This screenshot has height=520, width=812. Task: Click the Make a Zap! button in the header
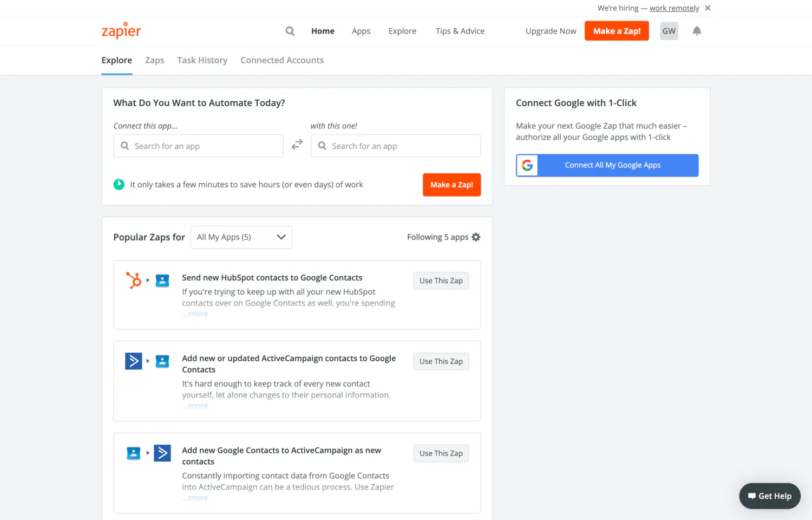[x=617, y=31]
